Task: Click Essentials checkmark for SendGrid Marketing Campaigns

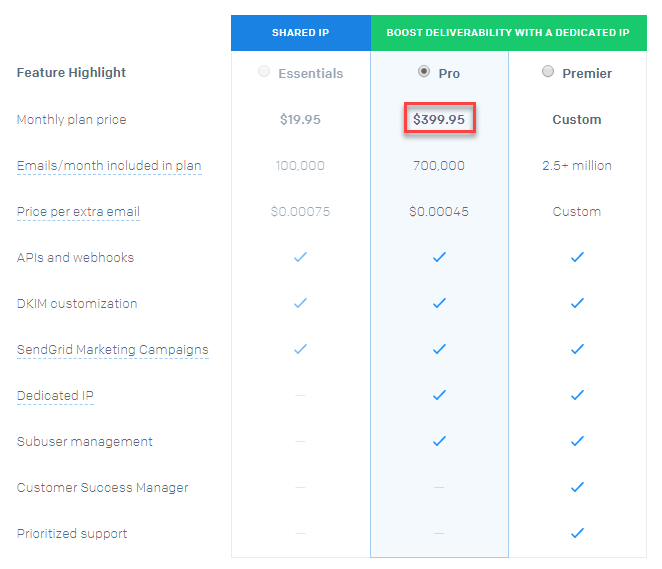Action: (300, 349)
